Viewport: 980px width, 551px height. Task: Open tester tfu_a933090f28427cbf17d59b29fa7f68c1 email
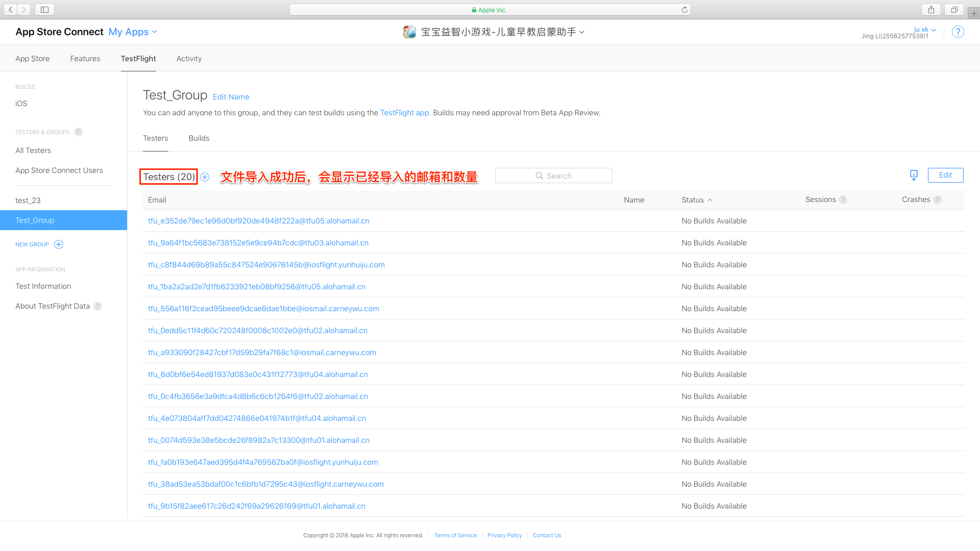pos(262,353)
